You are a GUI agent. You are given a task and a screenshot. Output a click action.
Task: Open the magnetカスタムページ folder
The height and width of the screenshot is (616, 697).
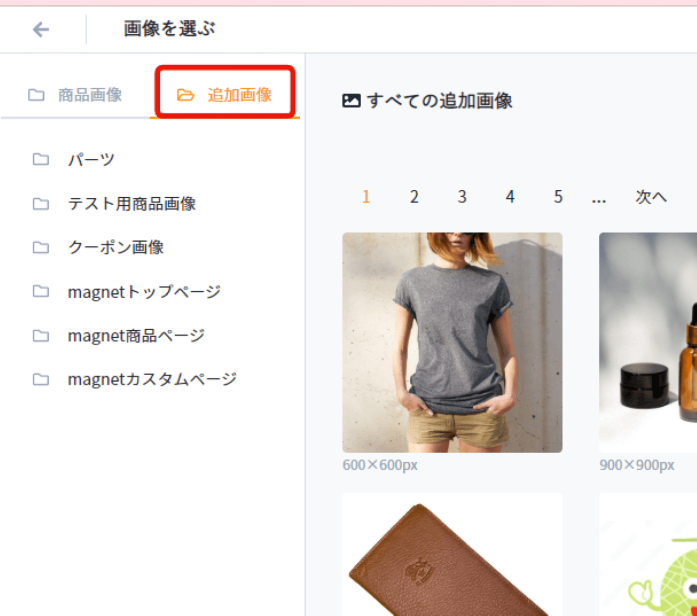pyautogui.click(x=152, y=379)
